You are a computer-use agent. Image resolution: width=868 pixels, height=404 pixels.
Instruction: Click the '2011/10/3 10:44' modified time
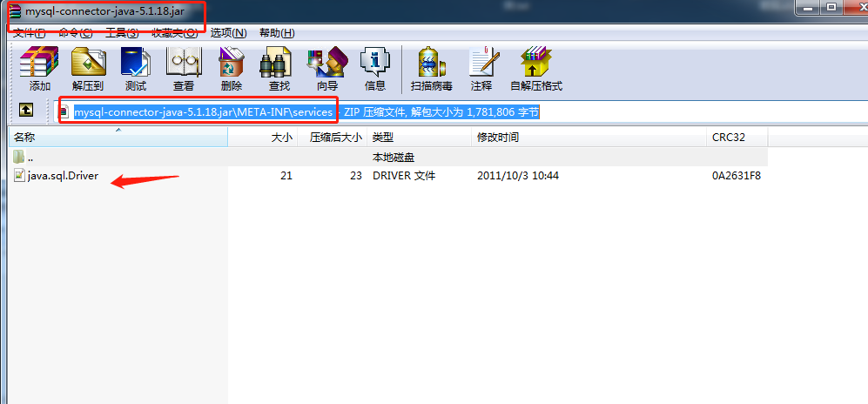pyautogui.click(x=518, y=176)
